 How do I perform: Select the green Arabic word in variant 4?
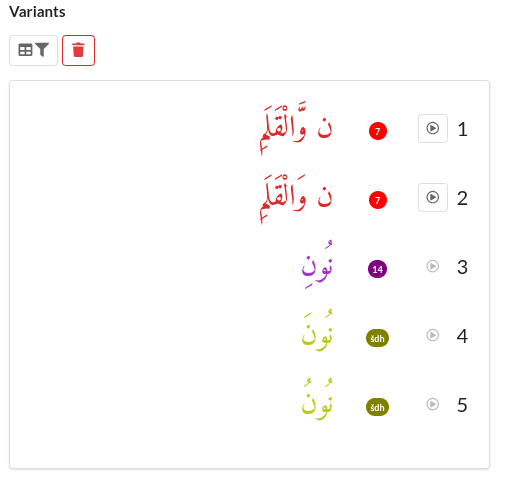[x=317, y=331]
